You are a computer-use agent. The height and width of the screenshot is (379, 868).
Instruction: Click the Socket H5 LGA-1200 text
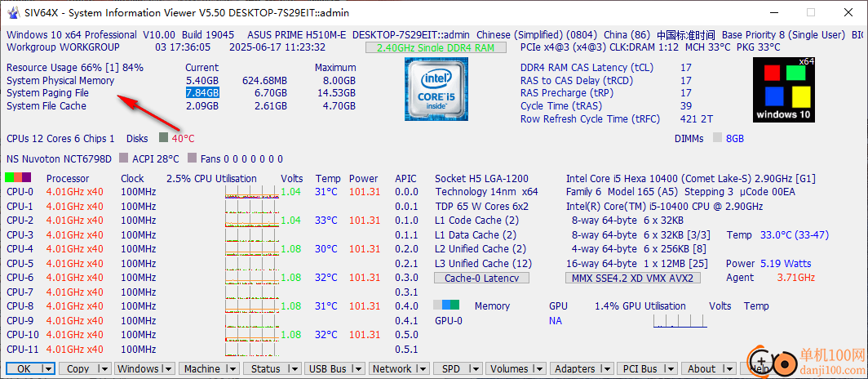[x=481, y=178]
